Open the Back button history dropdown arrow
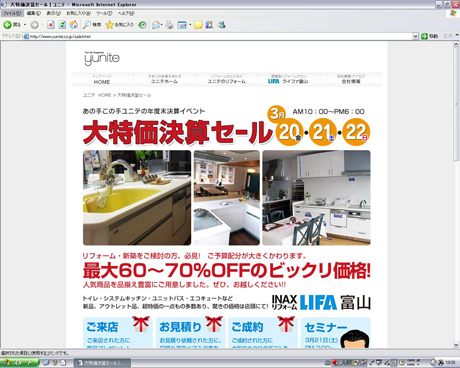The width and height of the screenshot is (460, 368). point(25,25)
